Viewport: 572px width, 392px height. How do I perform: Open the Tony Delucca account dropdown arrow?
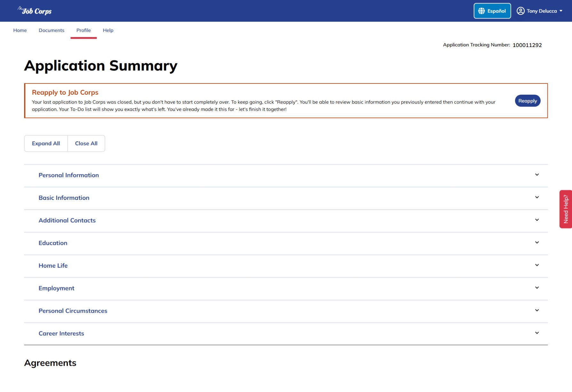pos(561,11)
